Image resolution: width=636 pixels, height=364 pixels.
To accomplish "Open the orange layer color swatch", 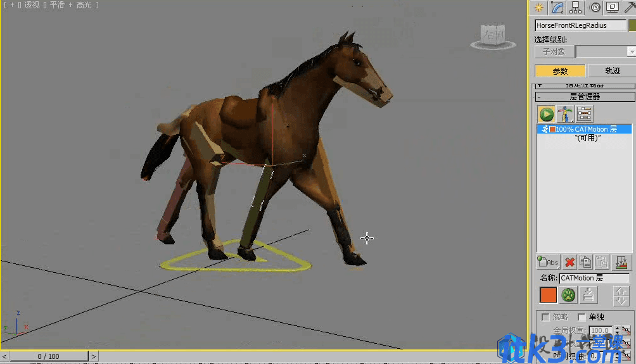I will pyautogui.click(x=548, y=295).
